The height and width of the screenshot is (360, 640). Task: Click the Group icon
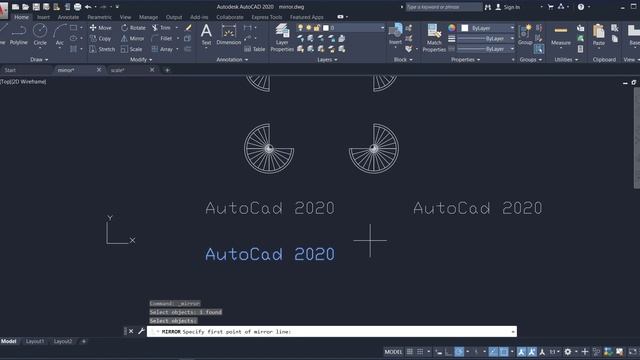coord(525,35)
